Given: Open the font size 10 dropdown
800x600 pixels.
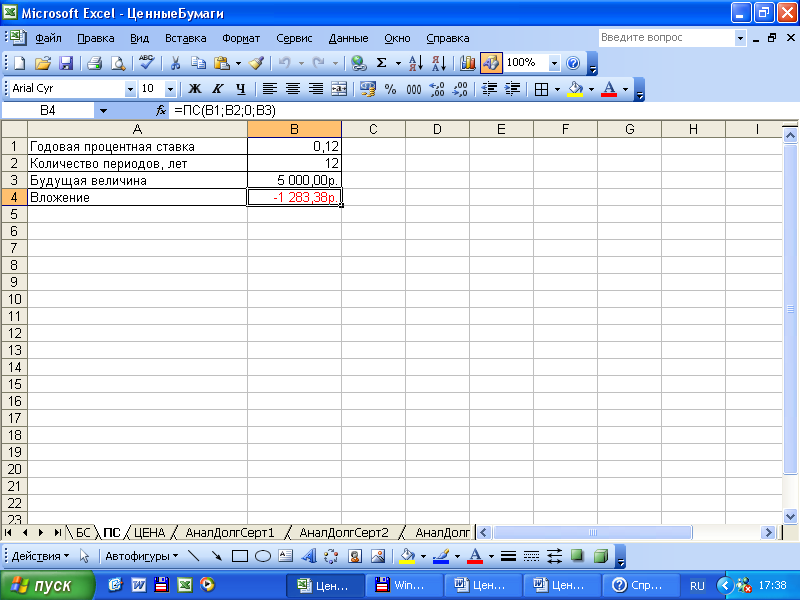Looking at the screenshot, I should tap(170, 89).
